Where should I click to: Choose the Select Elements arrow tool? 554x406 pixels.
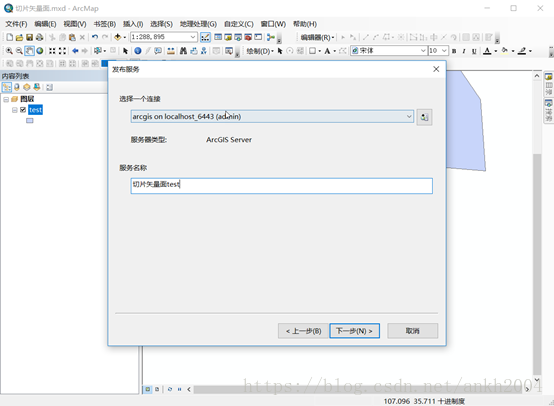point(125,51)
